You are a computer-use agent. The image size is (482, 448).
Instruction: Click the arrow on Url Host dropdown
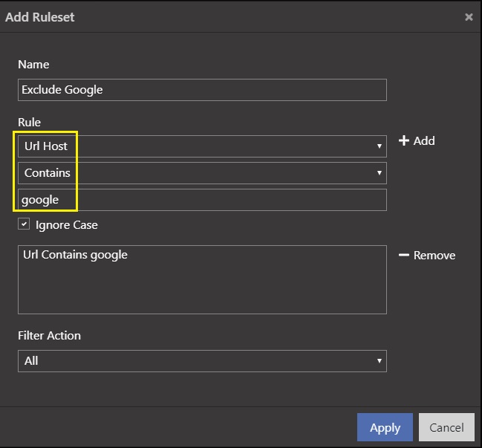380,146
